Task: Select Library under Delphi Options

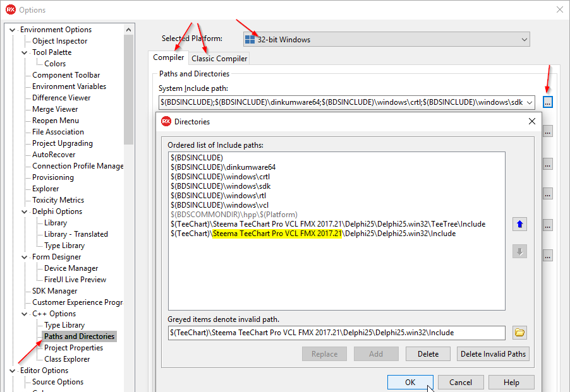Action: point(56,223)
